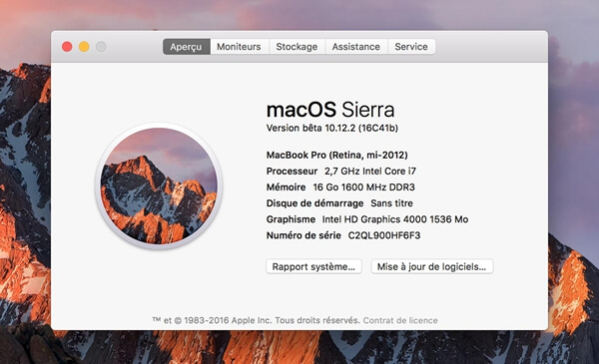
Task: Open the Contrat de licence link
Action: pyautogui.click(x=400, y=320)
